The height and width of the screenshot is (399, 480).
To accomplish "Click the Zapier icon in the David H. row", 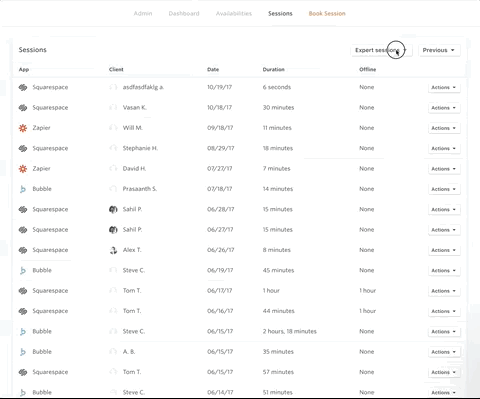I will click(23, 169).
